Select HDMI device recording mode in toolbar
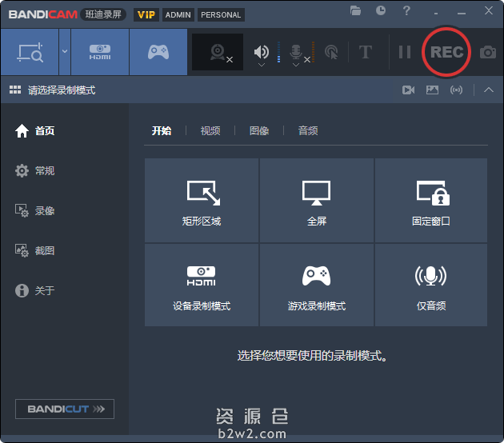This screenshot has width=504, height=443. pyautogui.click(x=100, y=52)
